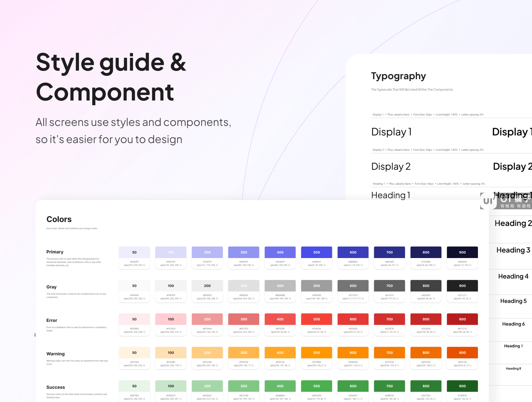Select the Warning 800 swatch
Screen dimensions: 532x402
426,358
